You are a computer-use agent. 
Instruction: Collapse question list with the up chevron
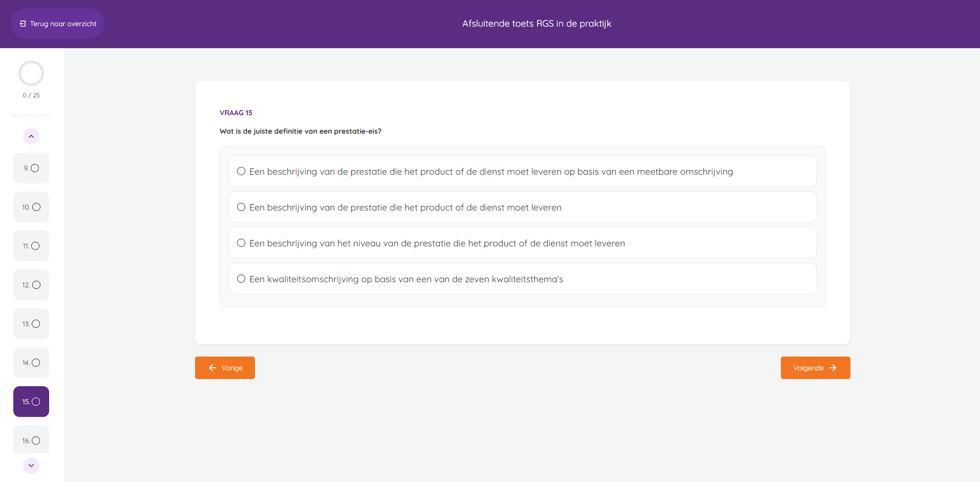[x=31, y=136]
